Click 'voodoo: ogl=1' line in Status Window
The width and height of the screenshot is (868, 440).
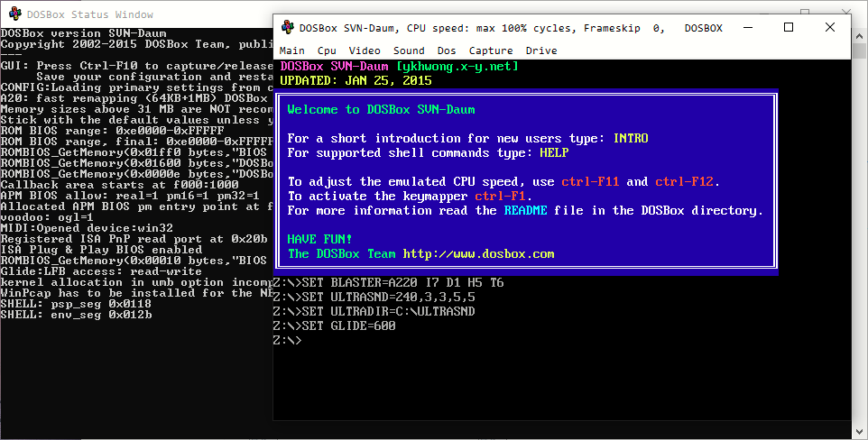point(47,217)
